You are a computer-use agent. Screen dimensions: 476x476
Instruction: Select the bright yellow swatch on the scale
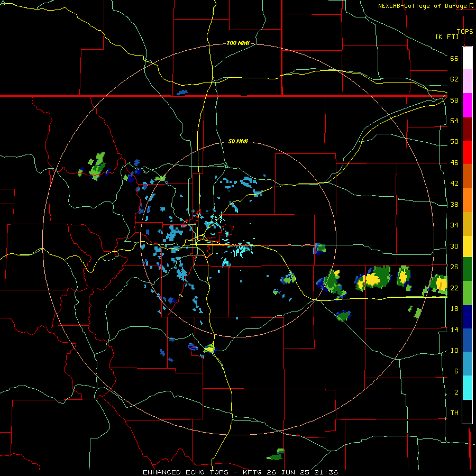pos(467,246)
